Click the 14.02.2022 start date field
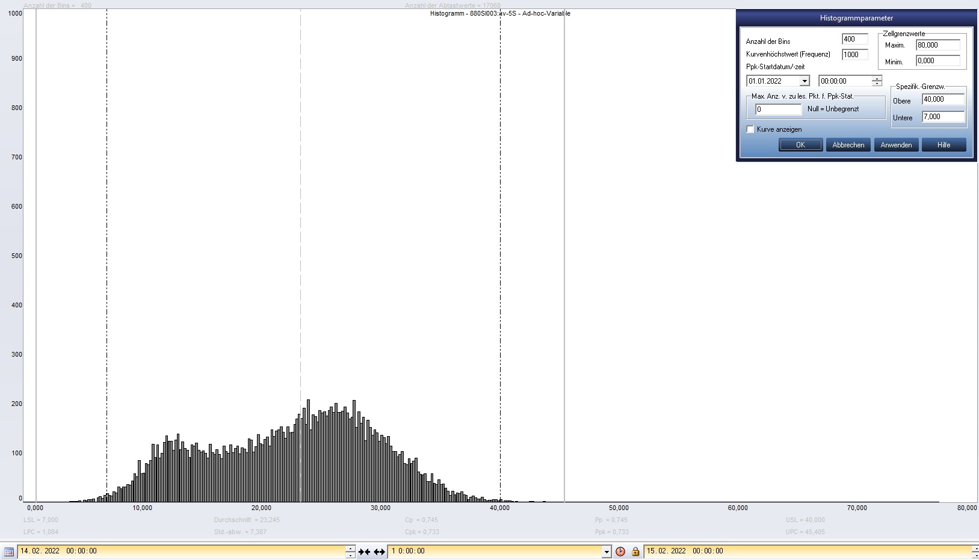Viewport: 979px width, 560px height. pos(182,551)
